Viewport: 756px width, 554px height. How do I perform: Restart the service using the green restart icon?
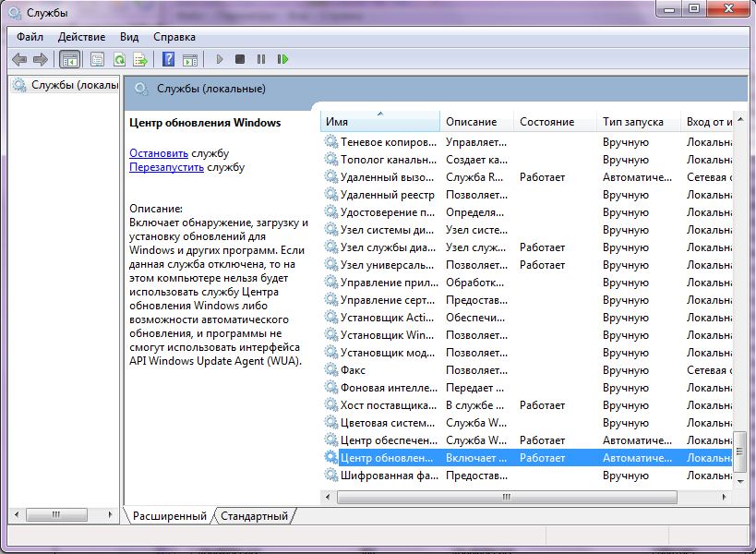coord(282,59)
